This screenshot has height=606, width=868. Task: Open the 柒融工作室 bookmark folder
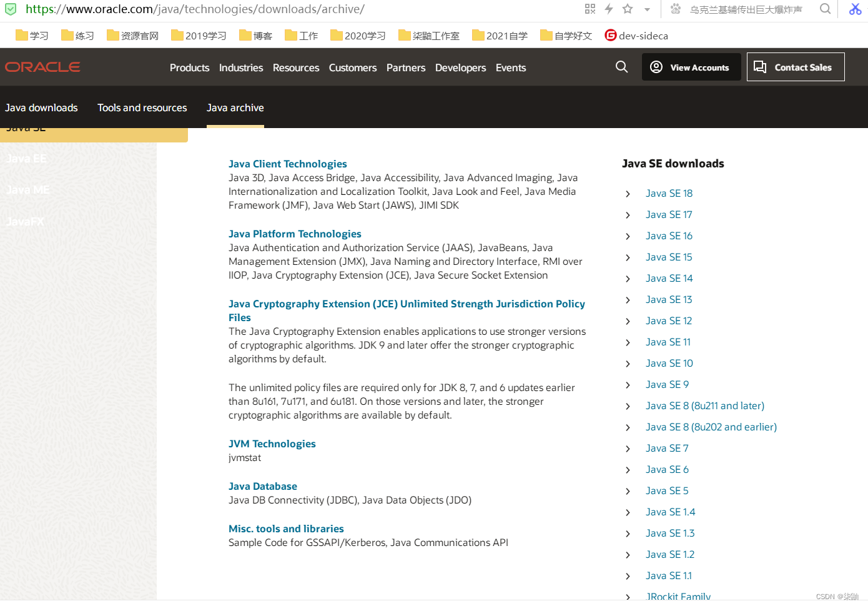tap(428, 36)
